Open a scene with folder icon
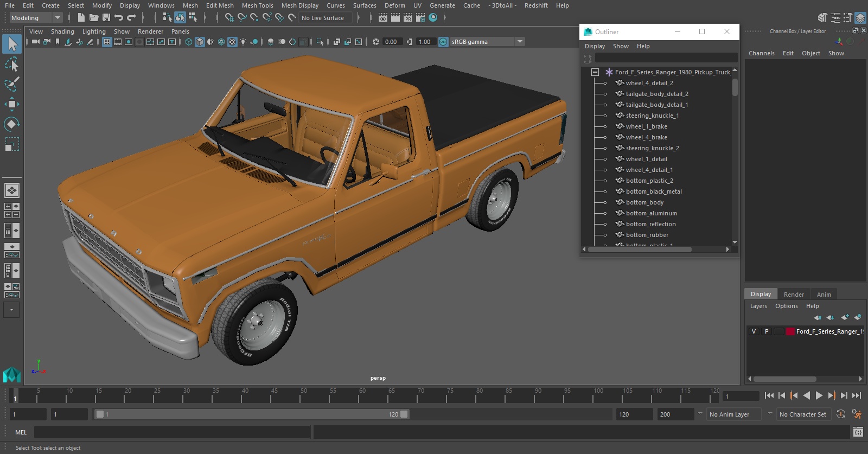 point(93,18)
